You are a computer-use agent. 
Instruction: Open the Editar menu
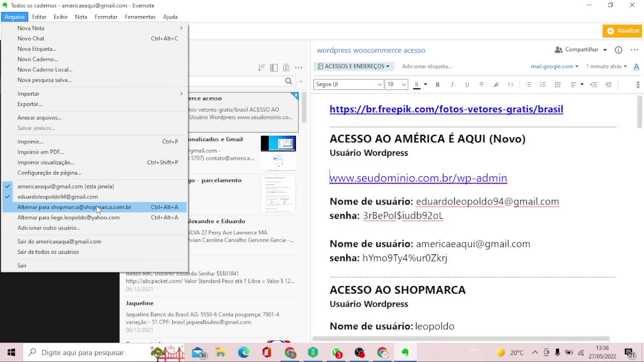tap(39, 17)
